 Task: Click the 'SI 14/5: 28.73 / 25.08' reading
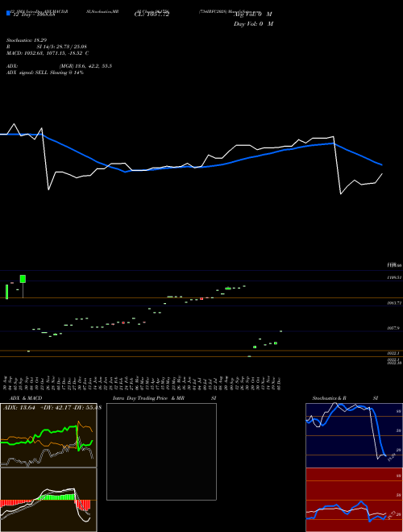(x=61, y=47)
